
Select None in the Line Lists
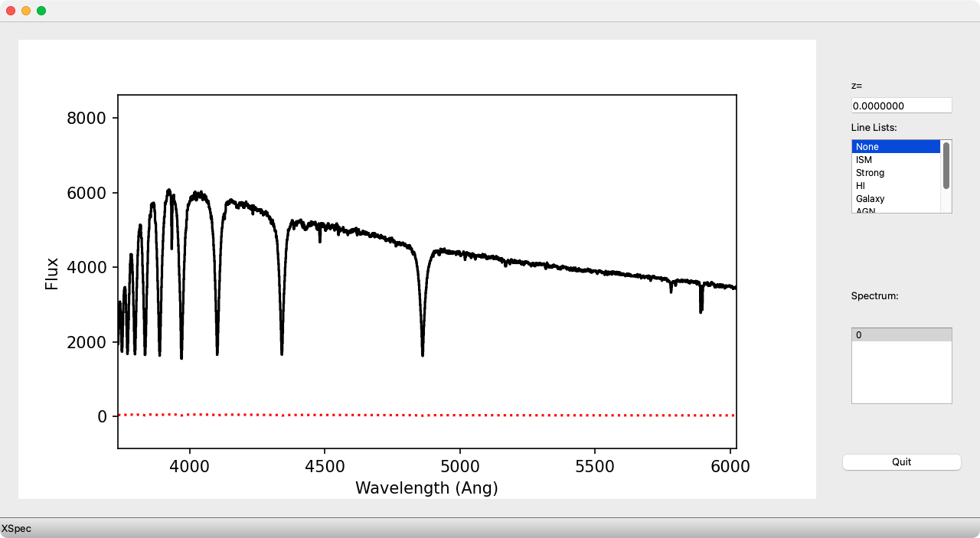click(896, 147)
